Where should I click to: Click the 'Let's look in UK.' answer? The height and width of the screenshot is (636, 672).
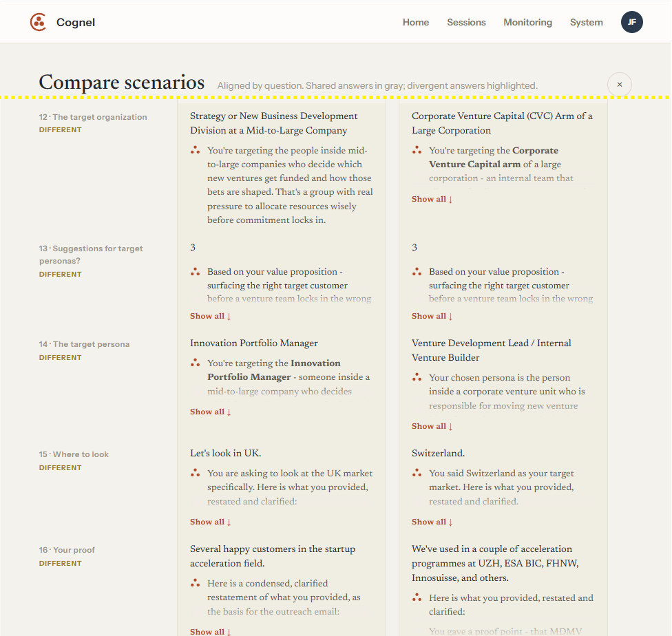(x=226, y=453)
